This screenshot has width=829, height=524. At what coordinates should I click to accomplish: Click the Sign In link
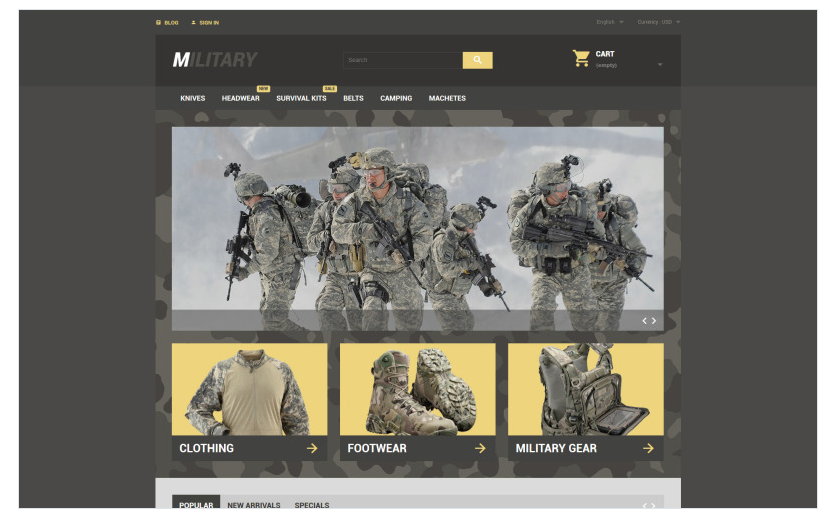pos(206,22)
